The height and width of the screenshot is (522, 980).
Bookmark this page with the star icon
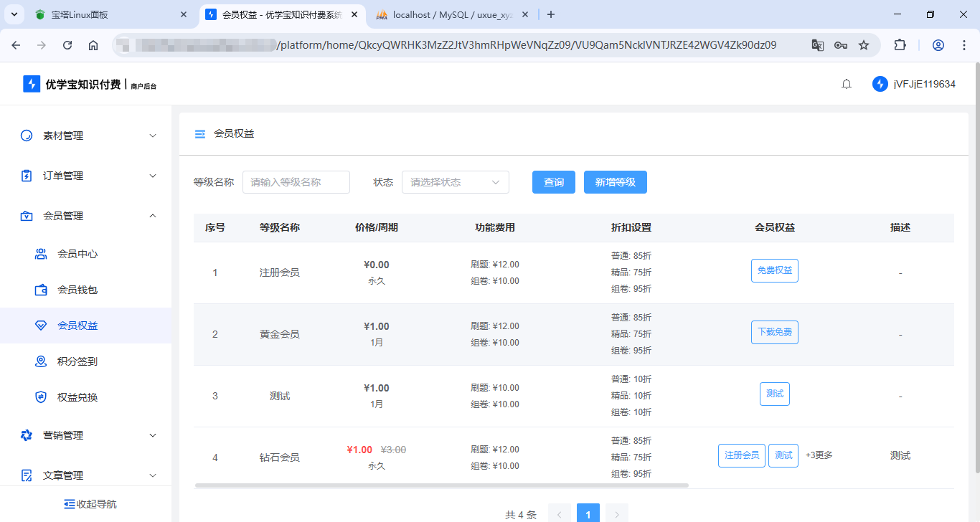click(x=864, y=45)
